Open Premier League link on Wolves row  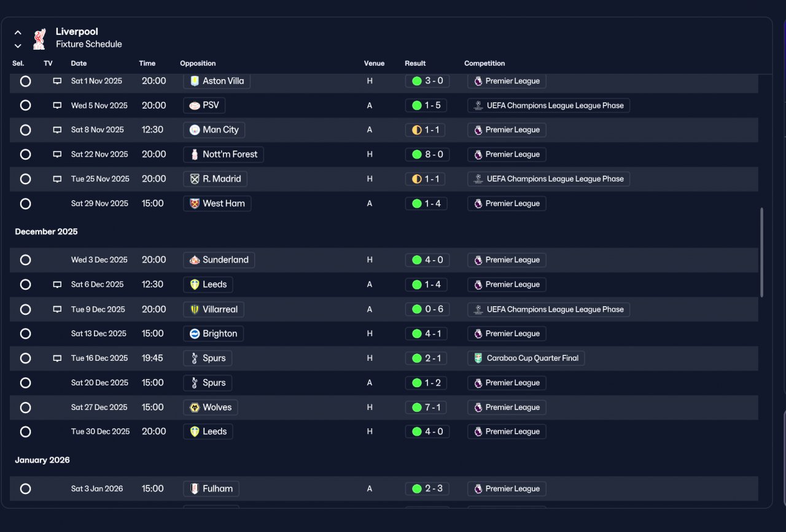[x=507, y=407]
